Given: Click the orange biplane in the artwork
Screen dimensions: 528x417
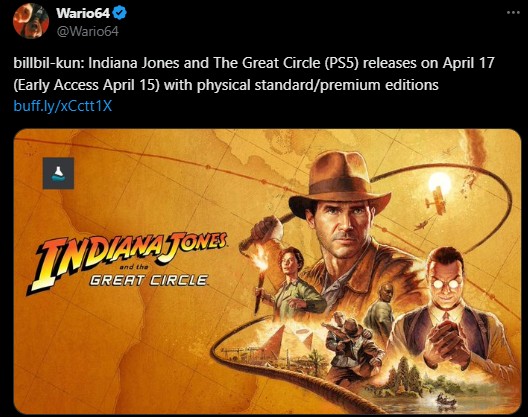Looking at the screenshot, I should coord(437,201).
